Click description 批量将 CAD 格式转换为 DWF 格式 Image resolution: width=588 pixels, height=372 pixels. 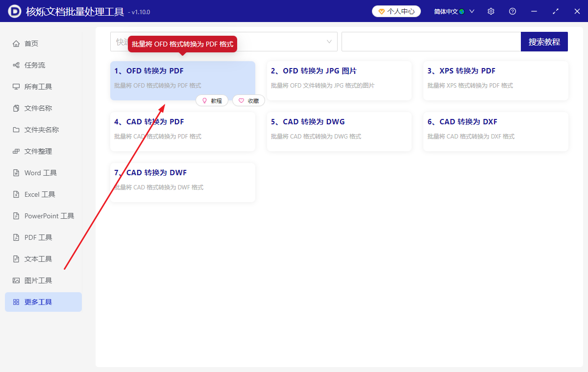(x=159, y=187)
